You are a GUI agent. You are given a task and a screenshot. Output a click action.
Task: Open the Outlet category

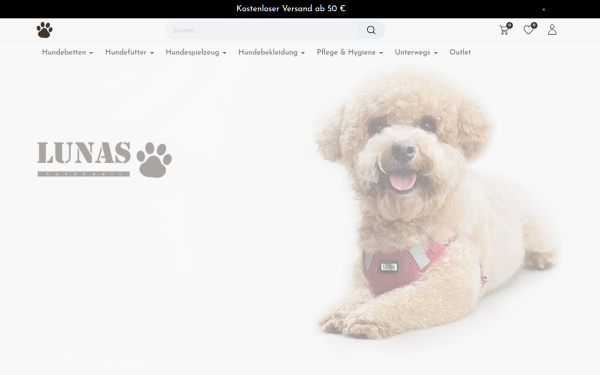pyautogui.click(x=460, y=52)
